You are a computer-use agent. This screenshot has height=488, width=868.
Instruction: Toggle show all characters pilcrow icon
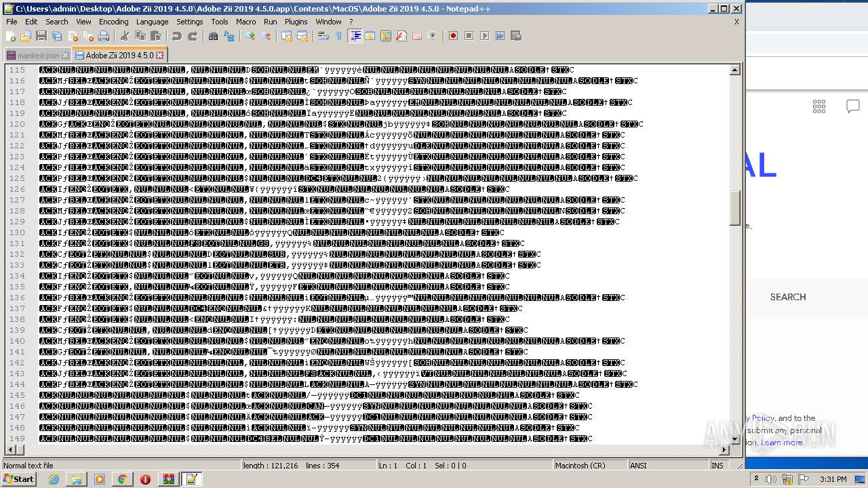point(338,36)
